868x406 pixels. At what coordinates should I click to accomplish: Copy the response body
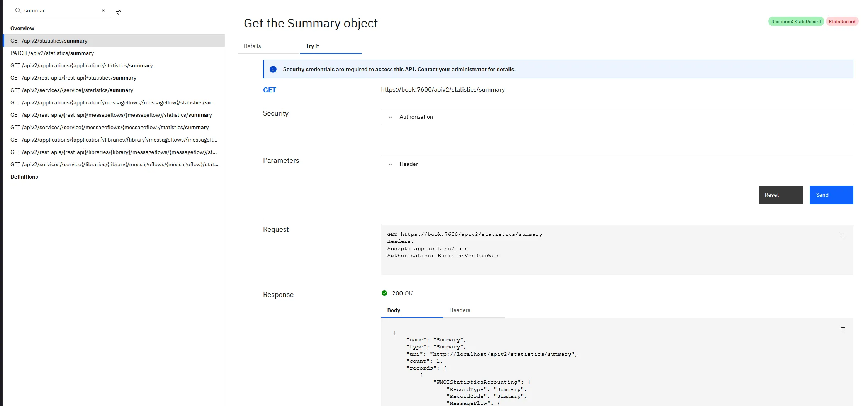843,329
